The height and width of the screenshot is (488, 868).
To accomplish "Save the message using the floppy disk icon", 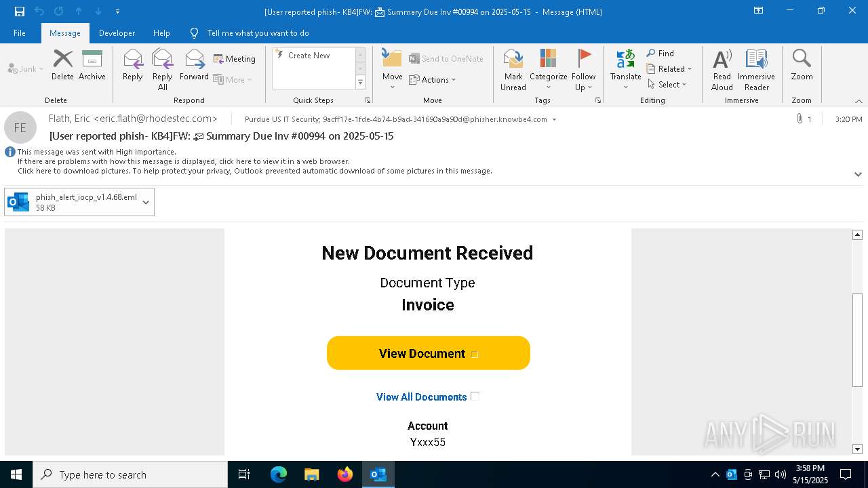I will (20, 12).
